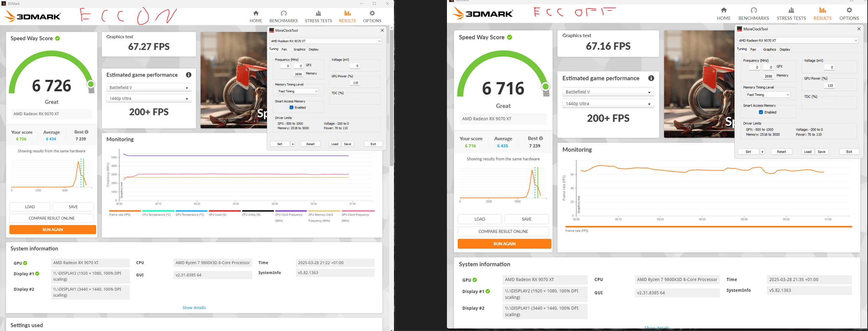This screenshot has width=868, height=331.
Task: Open STRESS TESTS in the right 3DMark window
Action: 791,14
